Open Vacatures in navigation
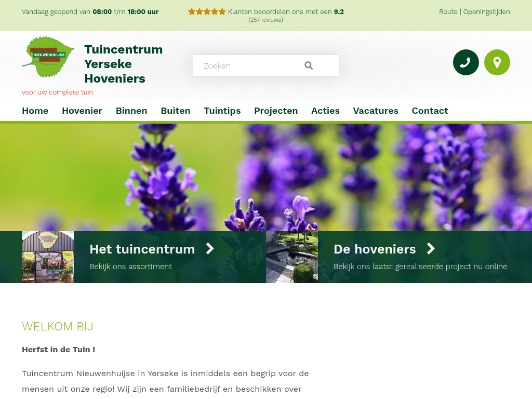The height and width of the screenshot is (399, 532). [376, 111]
